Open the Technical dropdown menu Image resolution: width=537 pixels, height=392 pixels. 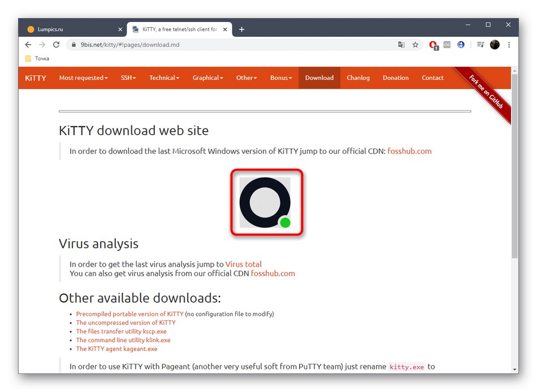pyautogui.click(x=164, y=78)
